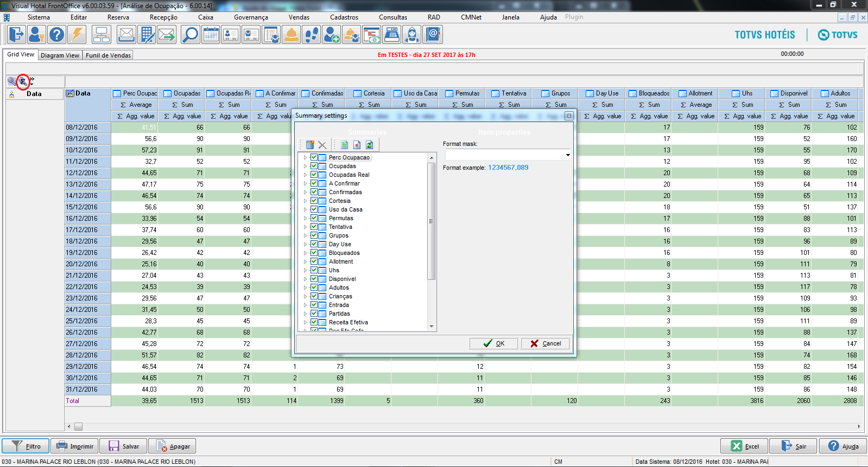868x467 pixels.
Task: Expand the Day Use tree node
Action: coord(305,244)
